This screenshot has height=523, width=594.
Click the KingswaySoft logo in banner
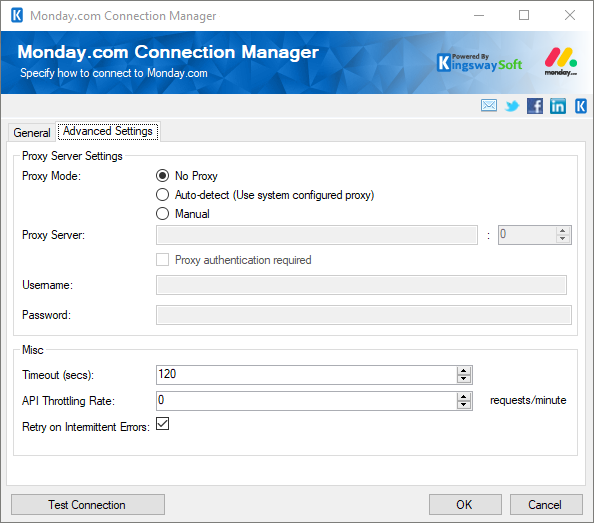tap(479, 63)
